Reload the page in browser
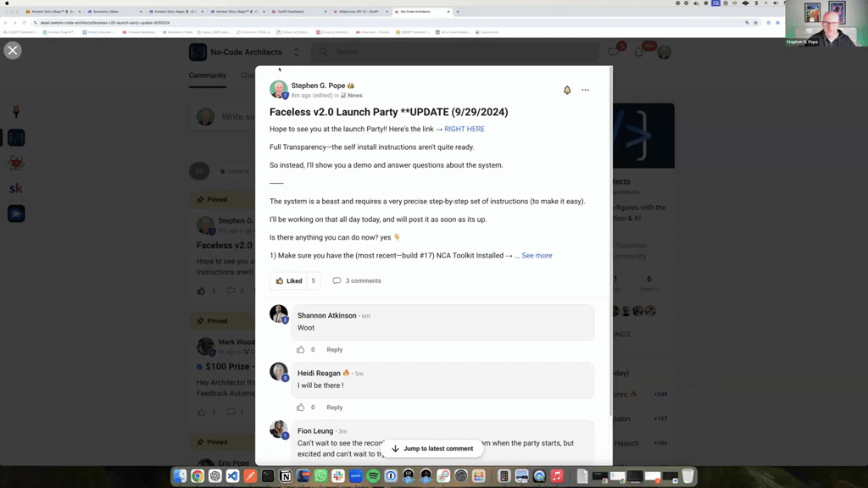 click(x=24, y=23)
